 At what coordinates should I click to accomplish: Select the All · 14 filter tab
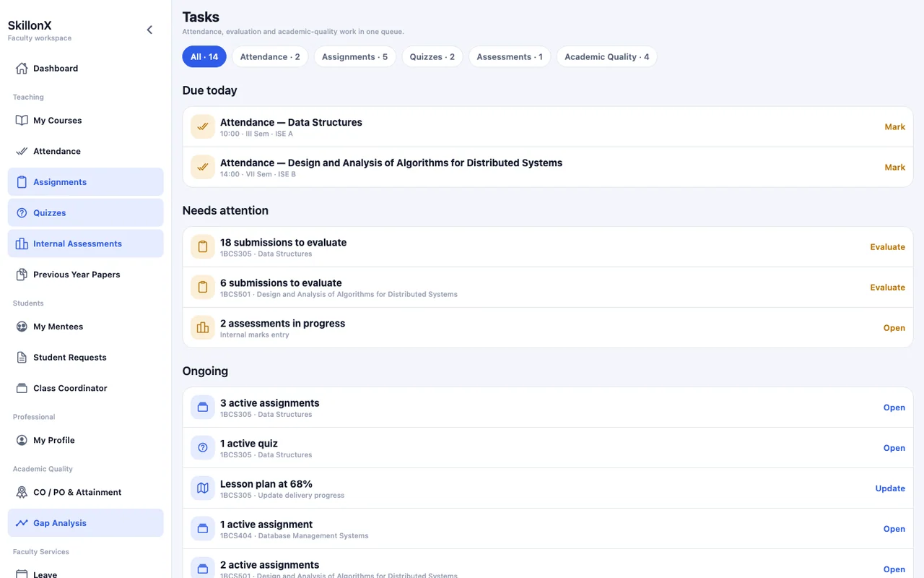pyautogui.click(x=204, y=57)
